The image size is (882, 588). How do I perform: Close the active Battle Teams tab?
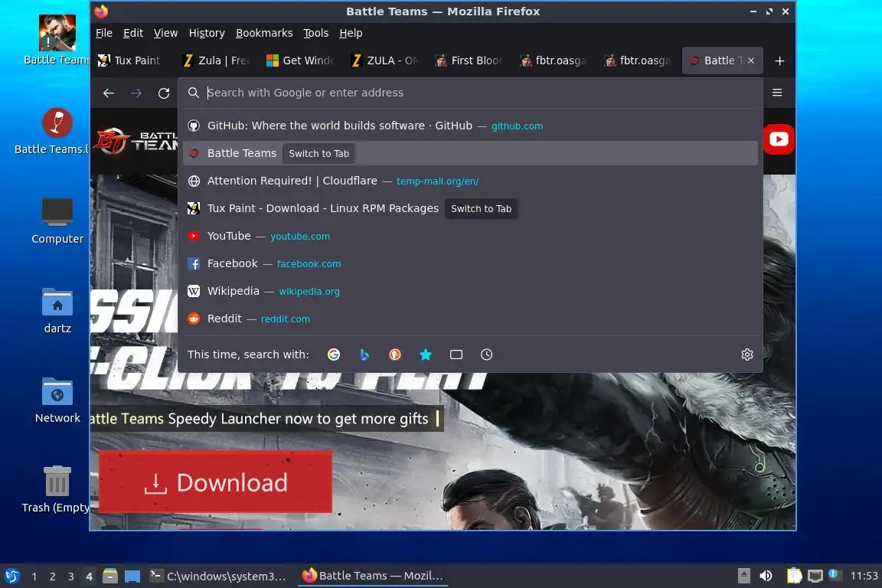[751, 60]
